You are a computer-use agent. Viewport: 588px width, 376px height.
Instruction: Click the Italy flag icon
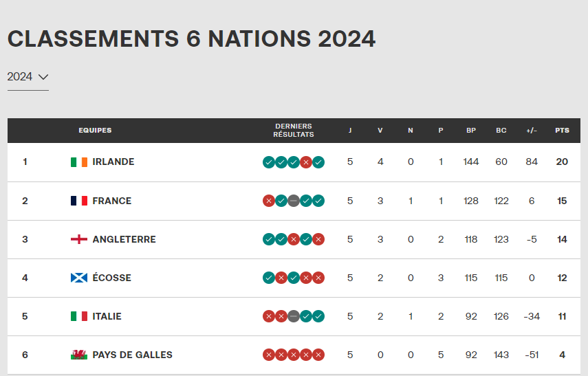[79, 316]
